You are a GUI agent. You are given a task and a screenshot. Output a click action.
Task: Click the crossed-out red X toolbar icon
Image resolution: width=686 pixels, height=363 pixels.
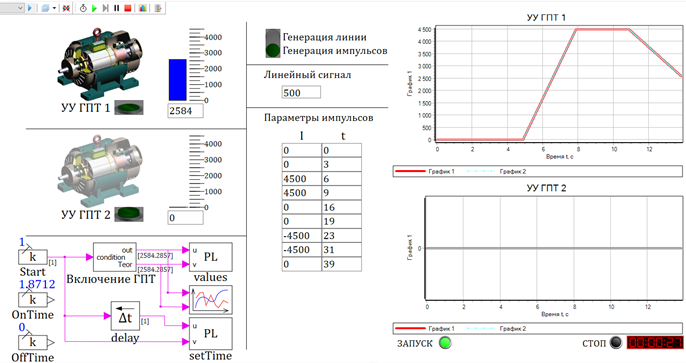(x=66, y=8)
